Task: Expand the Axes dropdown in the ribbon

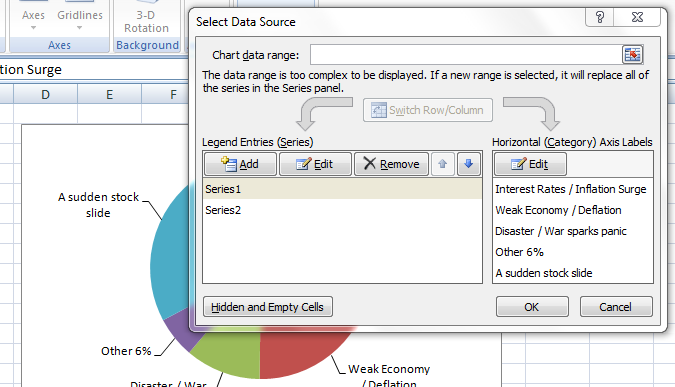Action: (x=33, y=19)
